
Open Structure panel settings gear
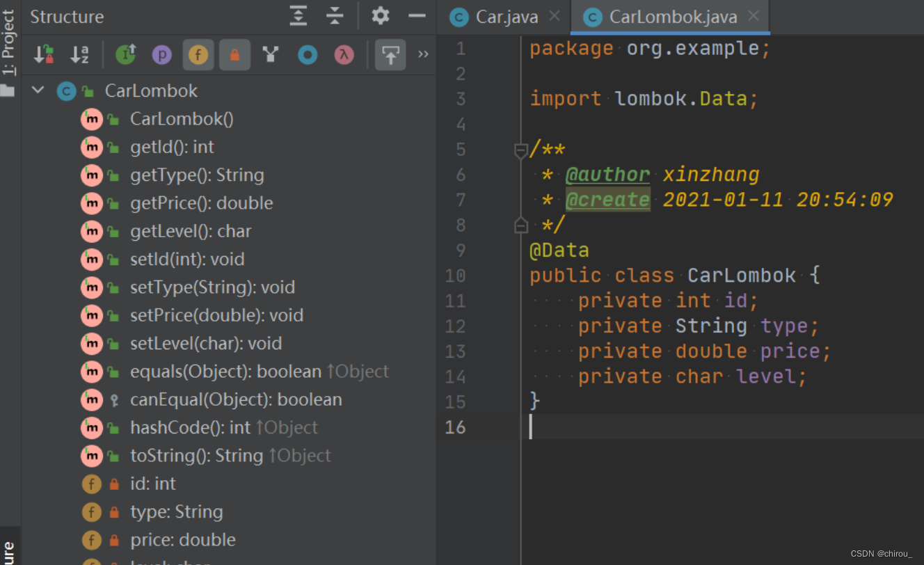point(381,16)
